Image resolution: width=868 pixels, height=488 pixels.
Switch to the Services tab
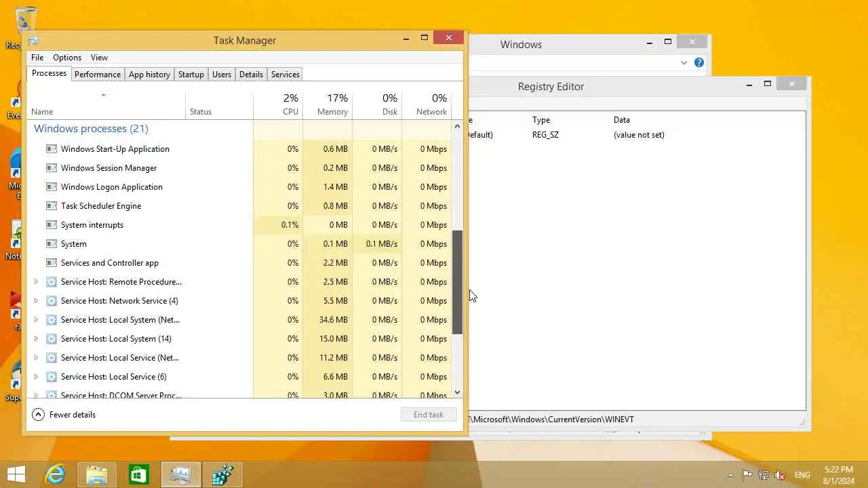[x=285, y=75]
